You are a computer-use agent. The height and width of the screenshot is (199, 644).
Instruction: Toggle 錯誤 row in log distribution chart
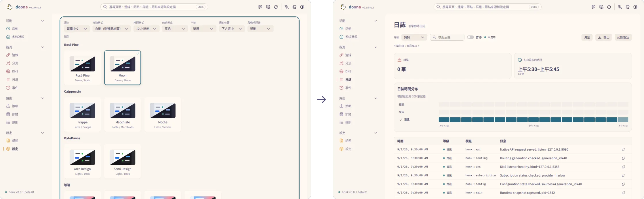pyautogui.click(x=401, y=104)
